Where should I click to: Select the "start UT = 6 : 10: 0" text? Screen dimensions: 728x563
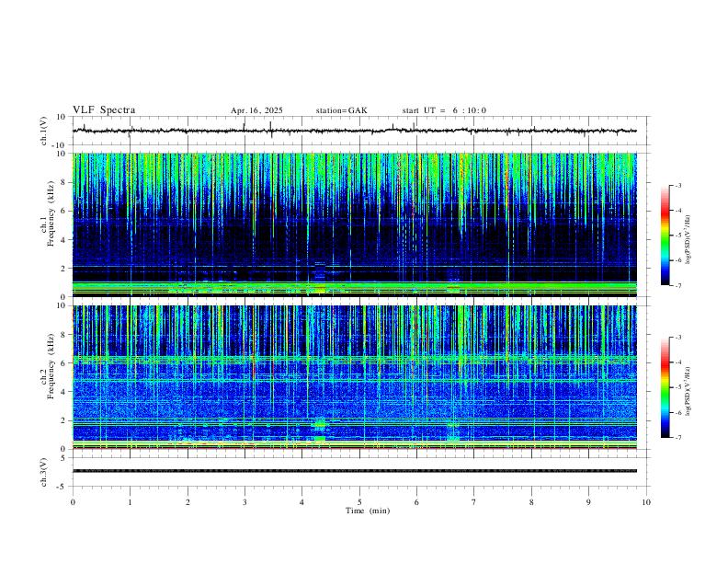pyautogui.click(x=444, y=110)
